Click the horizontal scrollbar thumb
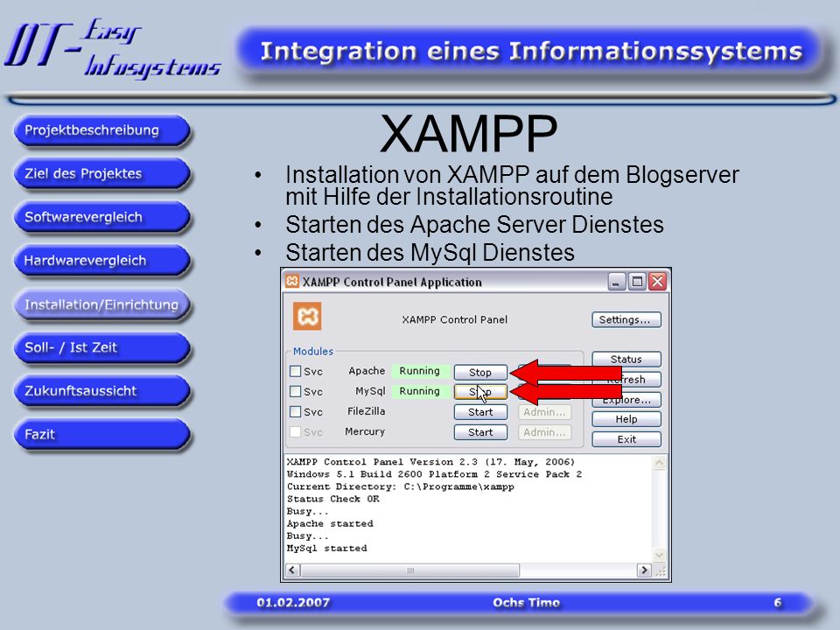 pyautogui.click(x=409, y=570)
